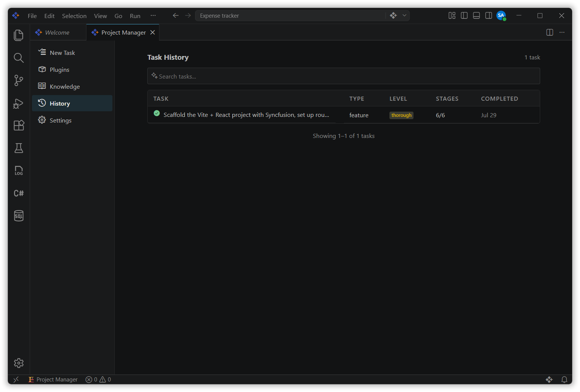Open Run and Debug view
Screen dimensions: 580x392
18,103
